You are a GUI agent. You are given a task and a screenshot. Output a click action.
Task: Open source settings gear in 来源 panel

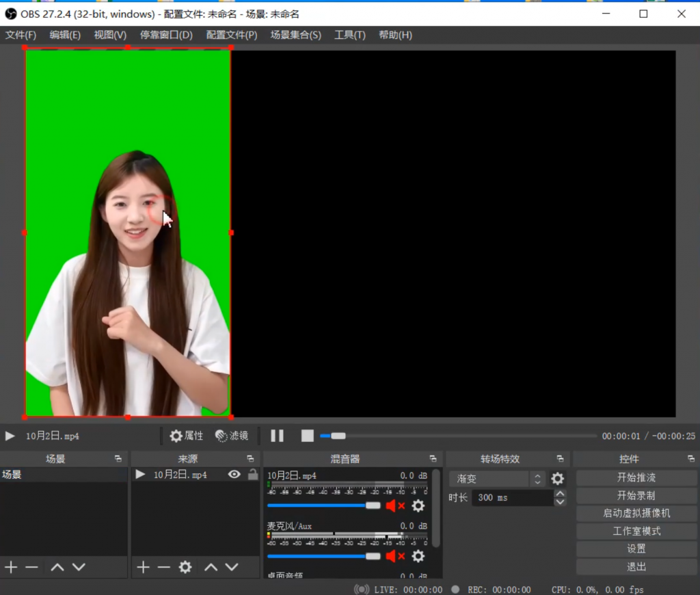pyautogui.click(x=185, y=567)
